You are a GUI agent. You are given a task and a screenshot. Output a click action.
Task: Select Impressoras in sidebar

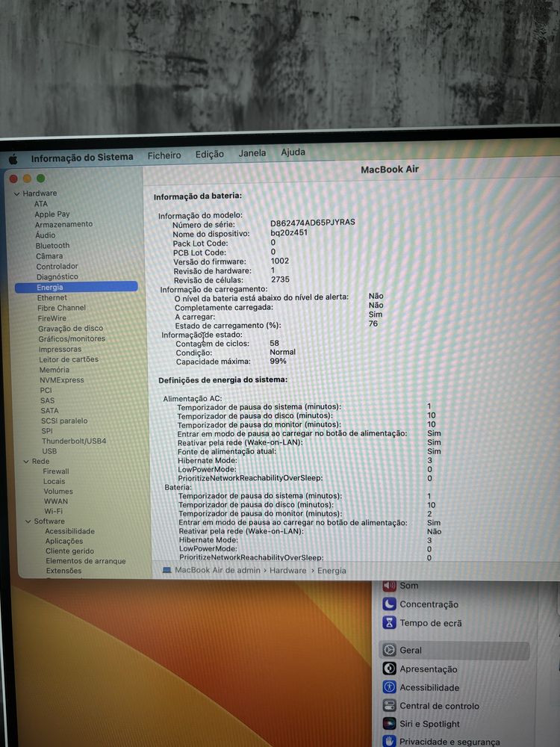(x=60, y=350)
